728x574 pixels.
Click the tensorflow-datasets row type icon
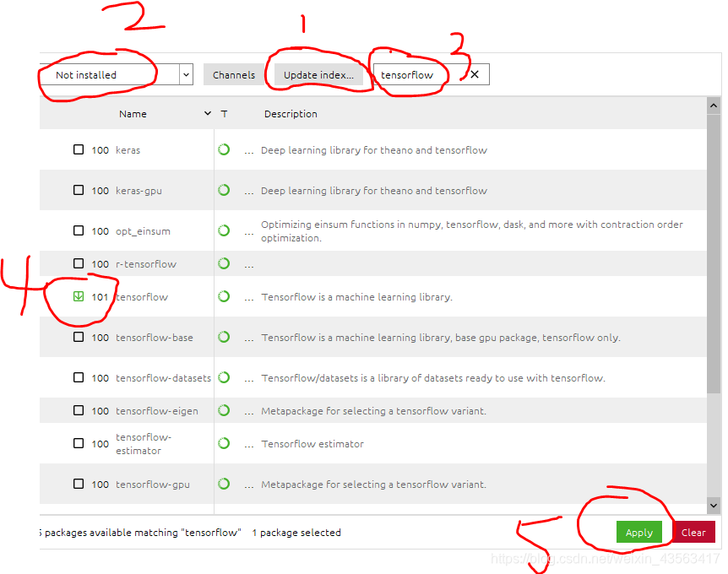coord(224,377)
